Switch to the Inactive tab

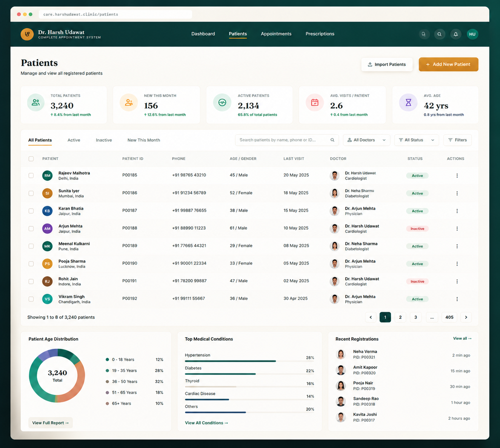tap(104, 140)
